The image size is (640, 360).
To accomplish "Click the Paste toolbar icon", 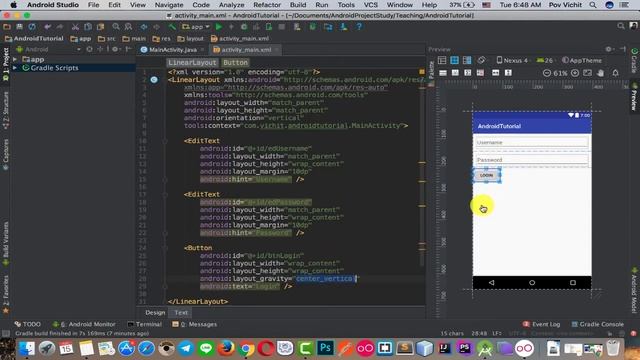I will click(100, 27).
